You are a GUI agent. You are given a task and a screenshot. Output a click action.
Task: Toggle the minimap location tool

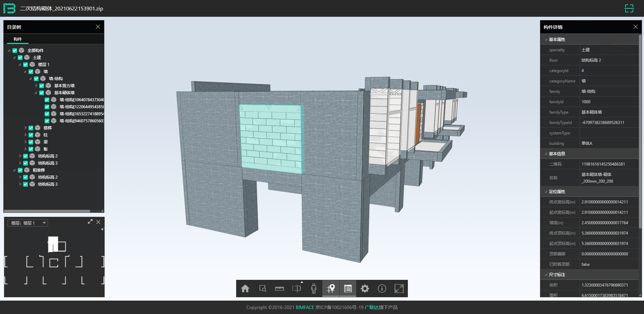(331, 289)
